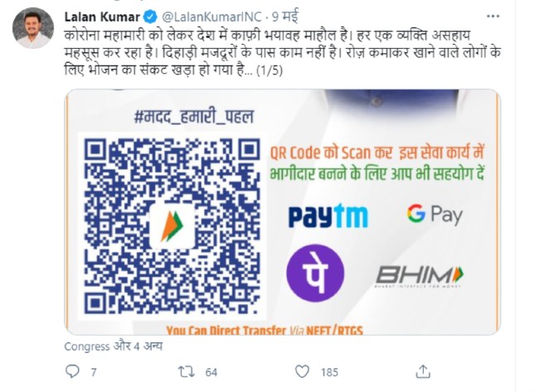Open the 9 मई tweet date
Viewport: 539px width, 392px height.
point(285,17)
